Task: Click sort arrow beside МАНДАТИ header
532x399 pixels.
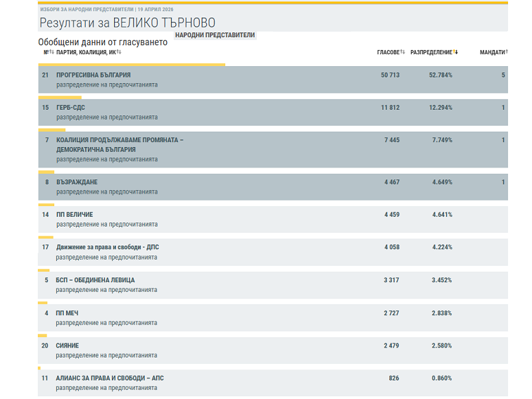Action: click(507, 52)
